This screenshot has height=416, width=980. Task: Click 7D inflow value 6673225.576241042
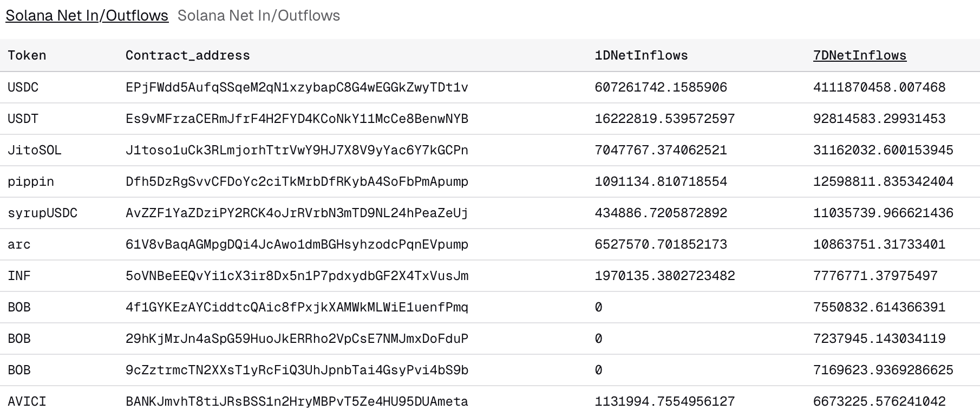[879, 401]
